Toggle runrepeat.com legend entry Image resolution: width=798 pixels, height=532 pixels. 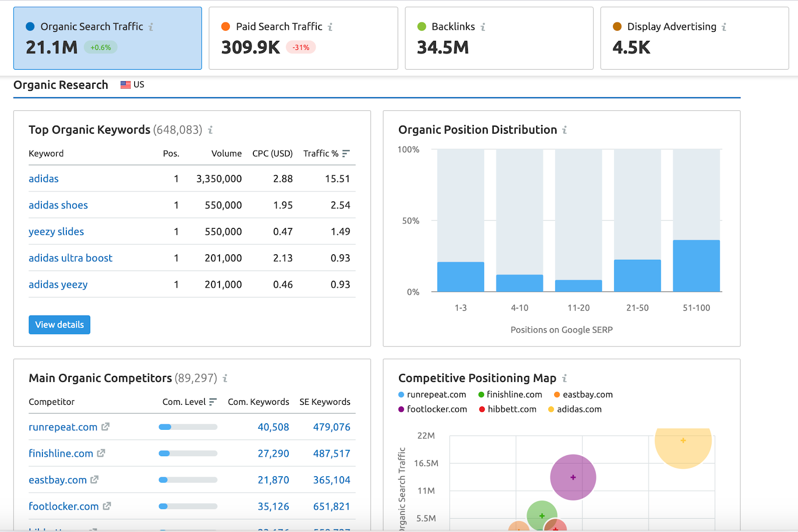pyautogui.click(x=432, y=394)
